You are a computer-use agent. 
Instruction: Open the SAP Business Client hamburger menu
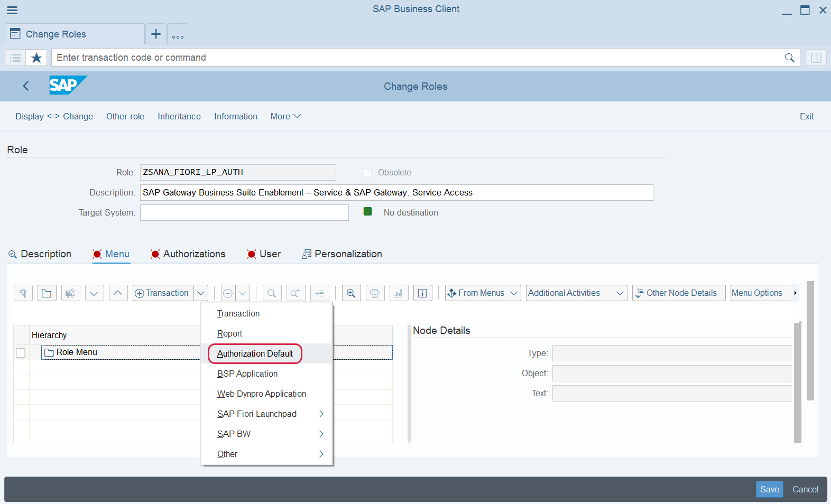tap(12, 10)
